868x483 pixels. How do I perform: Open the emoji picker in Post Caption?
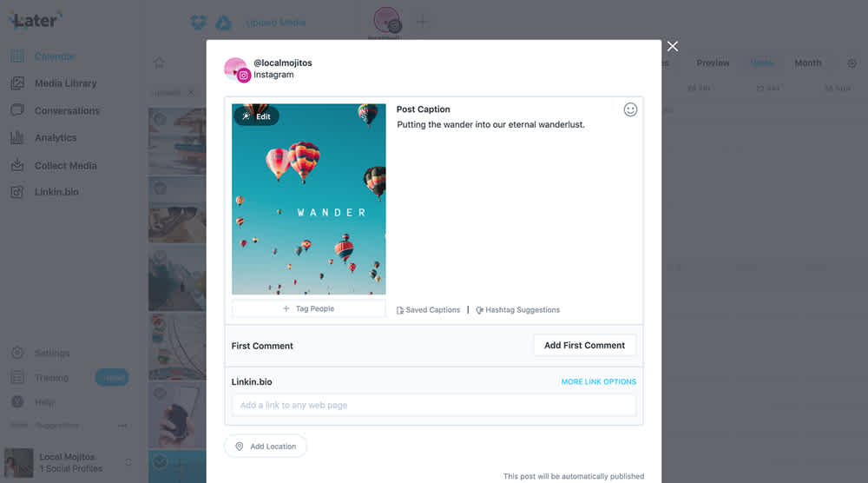click(x=630, y=109)
